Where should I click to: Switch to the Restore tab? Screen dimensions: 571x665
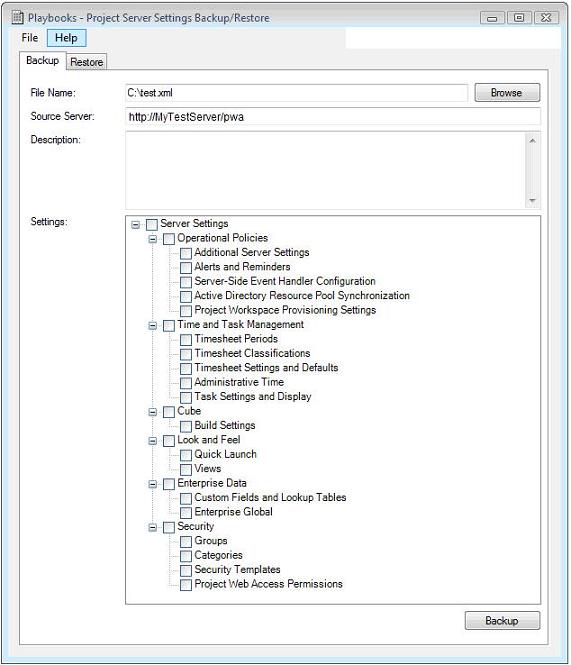[x=87, y=62]
